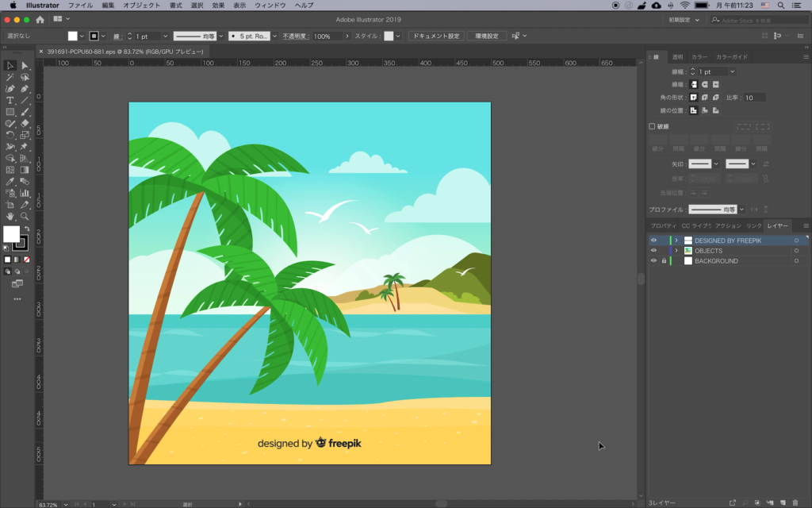Open the プロファイル width profile dropdown
Screen dimensions: 812x508
[x=741, y=210]
